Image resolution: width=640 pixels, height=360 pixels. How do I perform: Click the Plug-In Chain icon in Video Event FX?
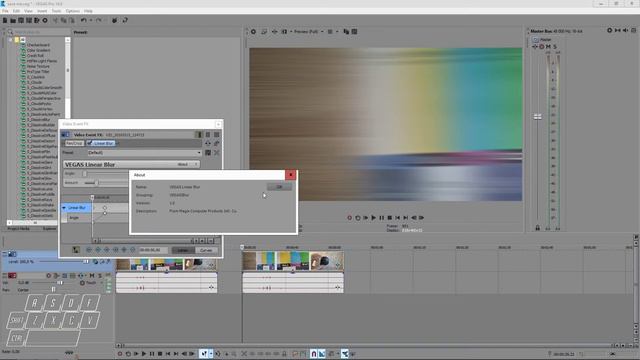click(x=208, y=143)
